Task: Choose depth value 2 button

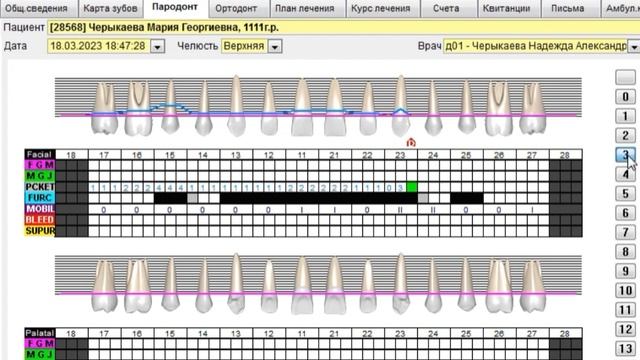Action: [625, 135]
